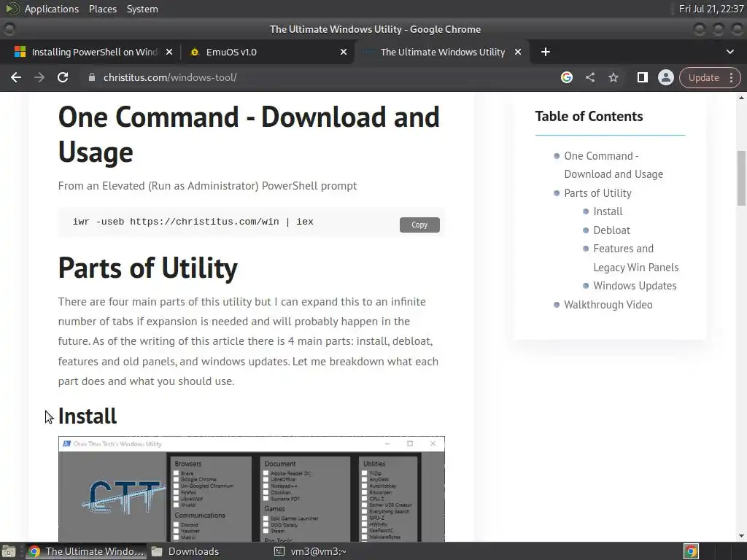The height and width of the screenshot is (560, 747).
Task: Bookmark this page with star icon
Action: tap(614, 77)
